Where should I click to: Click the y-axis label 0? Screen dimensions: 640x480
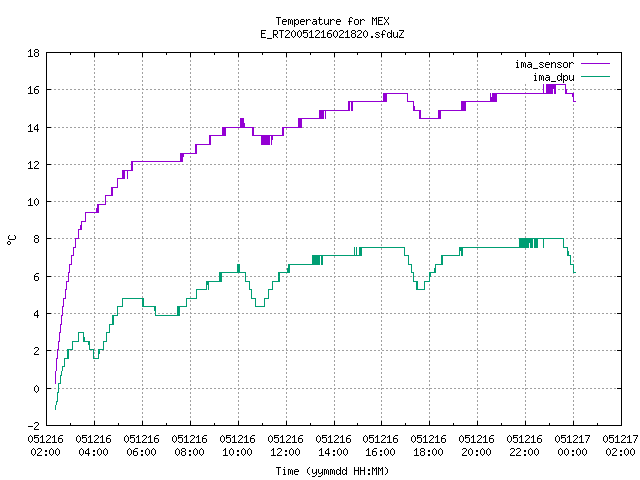(36, 389)
